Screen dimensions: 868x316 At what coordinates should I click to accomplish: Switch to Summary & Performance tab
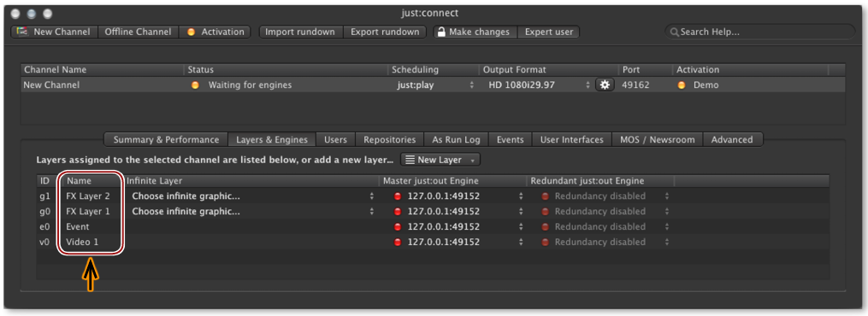166,140
